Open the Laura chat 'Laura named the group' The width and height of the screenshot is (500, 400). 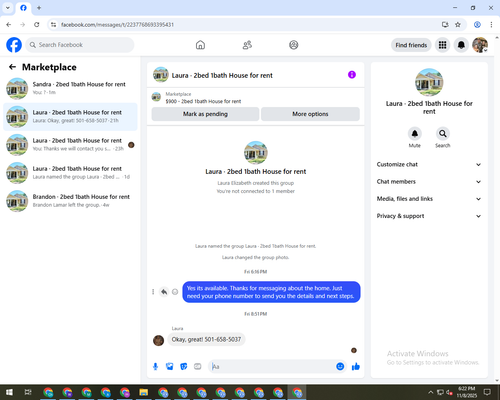point(70,173)
